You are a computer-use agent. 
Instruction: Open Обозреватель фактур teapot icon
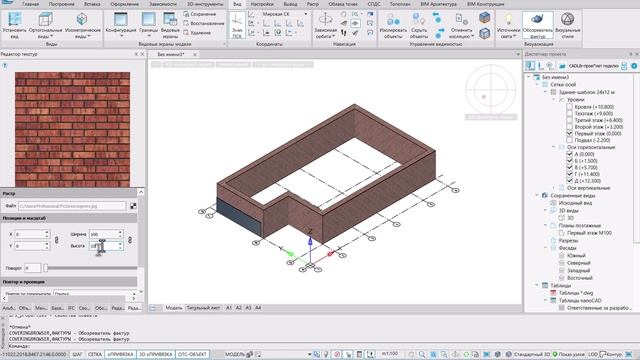point(538,20)
